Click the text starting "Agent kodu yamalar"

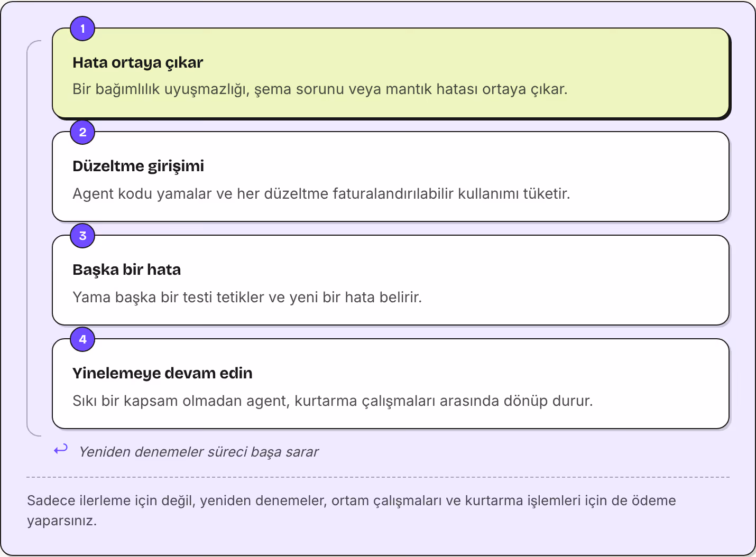[x=321, y=193]
